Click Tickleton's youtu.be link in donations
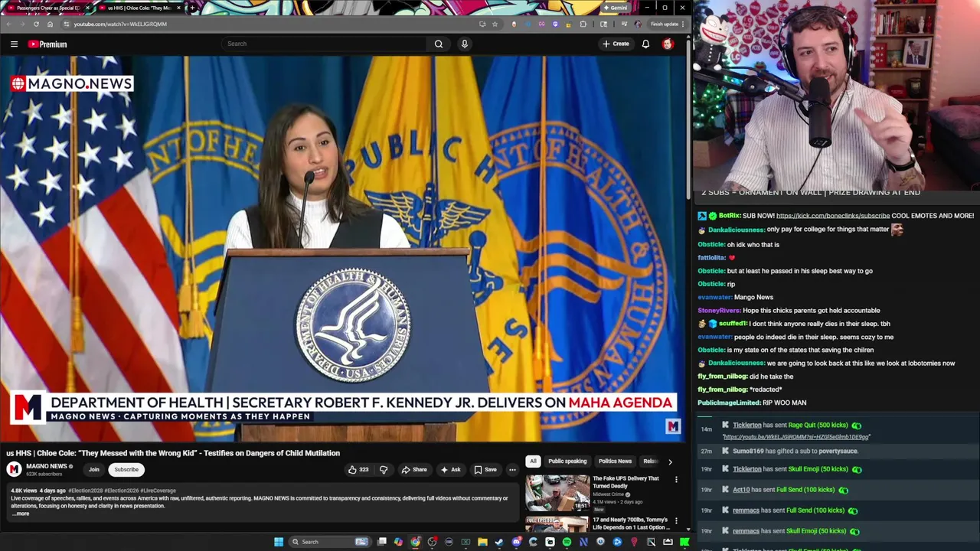980x551 pixels. pos(796,437)
